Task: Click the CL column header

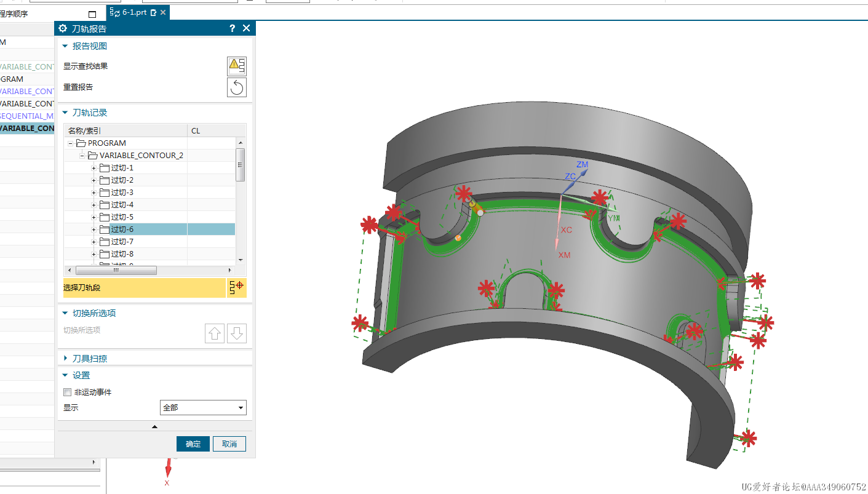Action: tap(212, 130)
